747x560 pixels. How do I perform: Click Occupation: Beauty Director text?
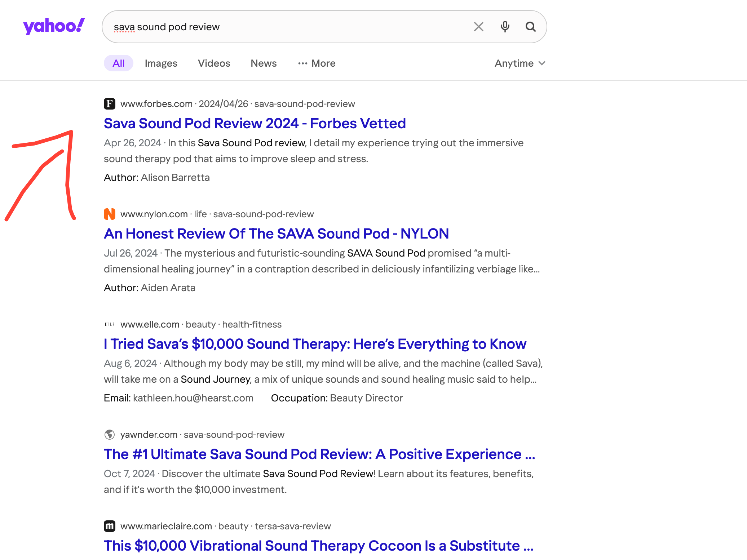tap(337, 398)
